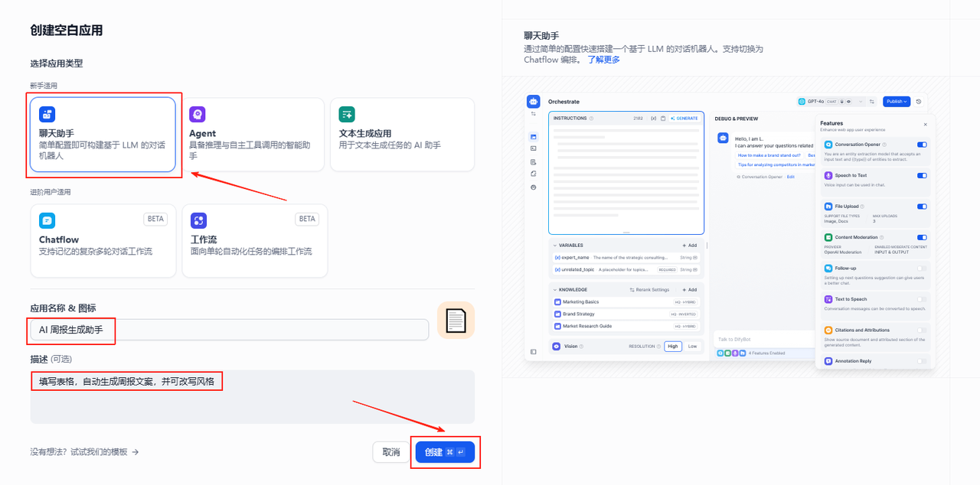
Task: Select the 聊天助手 app type card
Action: [x=103, y=135]
